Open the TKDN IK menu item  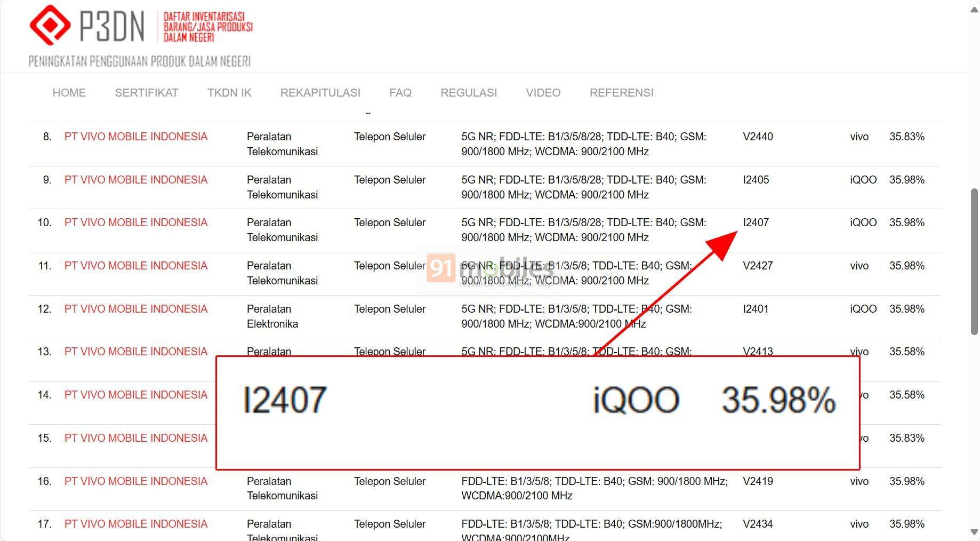pos(229,93)
